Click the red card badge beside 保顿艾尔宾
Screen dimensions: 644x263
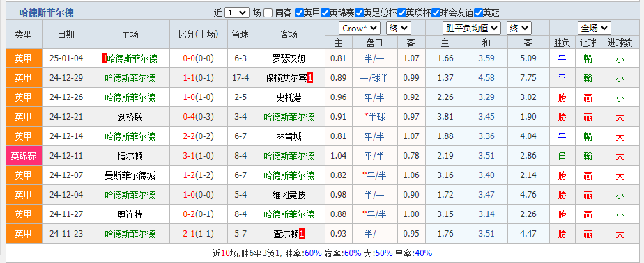tap(310, 77)
